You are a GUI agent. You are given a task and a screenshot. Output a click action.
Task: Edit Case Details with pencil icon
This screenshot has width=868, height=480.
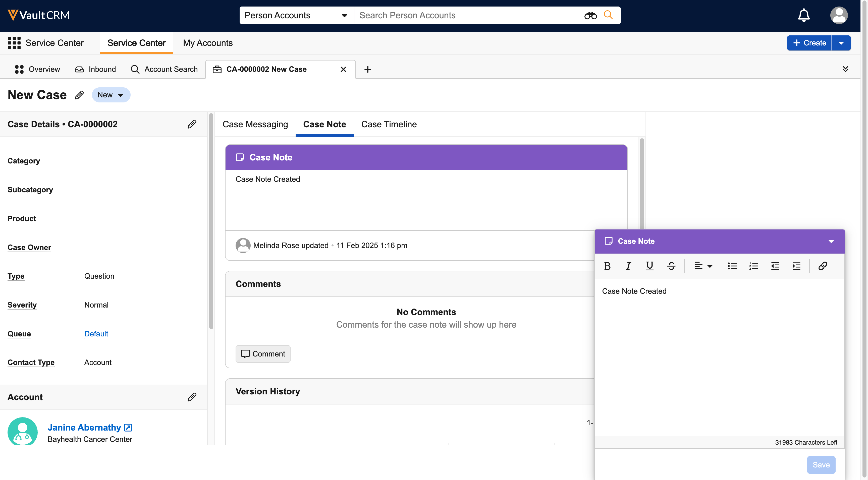pyautogui.click(x=192, y=124)
